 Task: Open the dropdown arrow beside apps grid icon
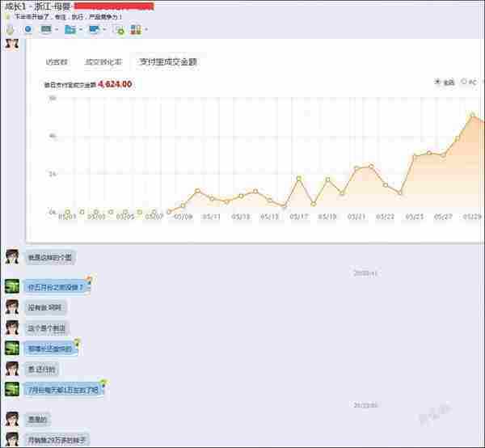(145, 30)
